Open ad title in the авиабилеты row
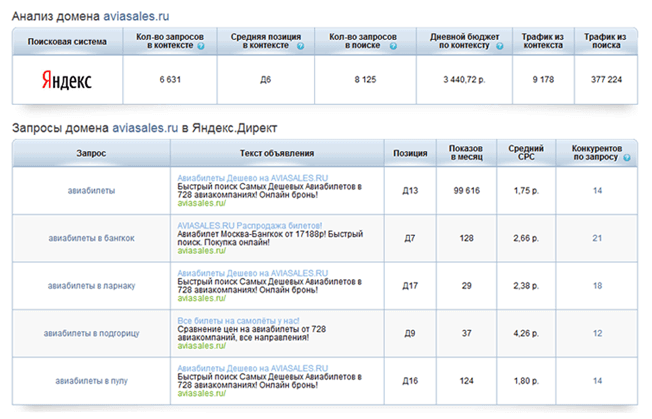 tap(252, 178)
